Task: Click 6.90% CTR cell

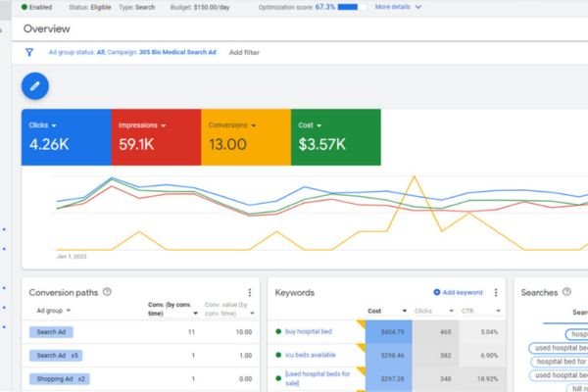Action: point(482,355)
